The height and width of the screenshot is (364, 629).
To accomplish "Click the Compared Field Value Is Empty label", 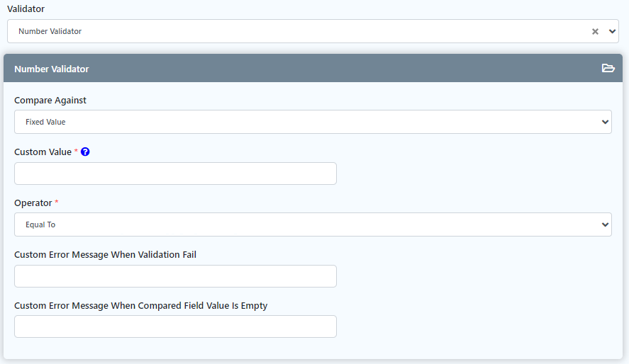I will tap(140, 305).
